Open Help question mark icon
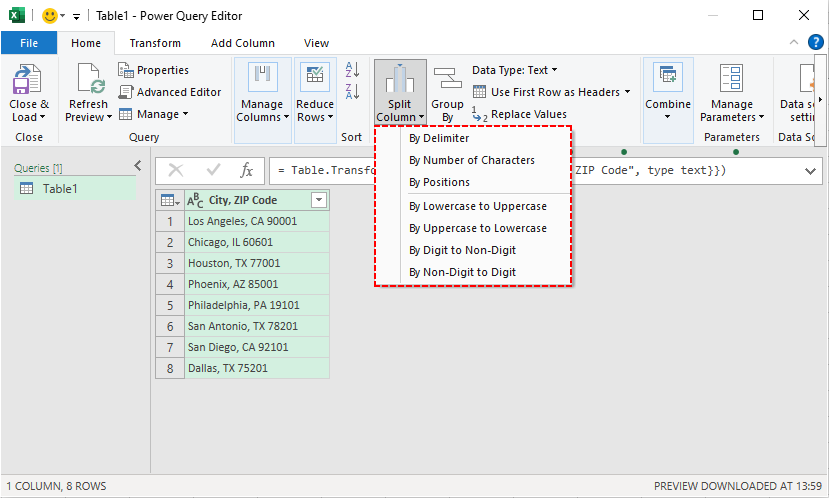The width and height of the screenshot is (829, 498). pyautogui.click(x=816, y=42)
